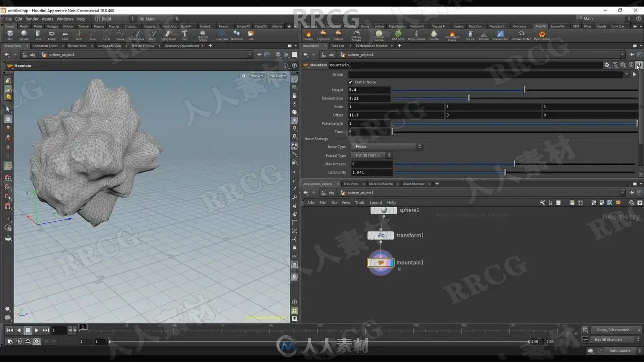Open the Build desktop dropdown
This screenshot has height=362, width=644.
115,19
